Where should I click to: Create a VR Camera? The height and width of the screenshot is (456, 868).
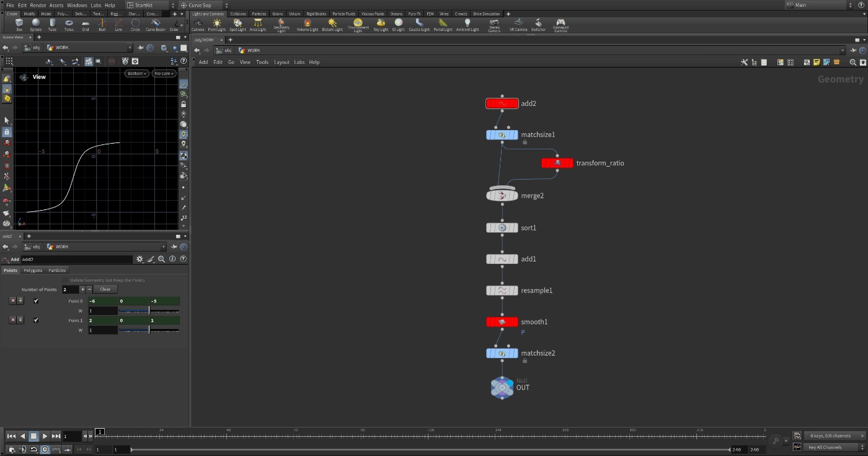[518, 25]
